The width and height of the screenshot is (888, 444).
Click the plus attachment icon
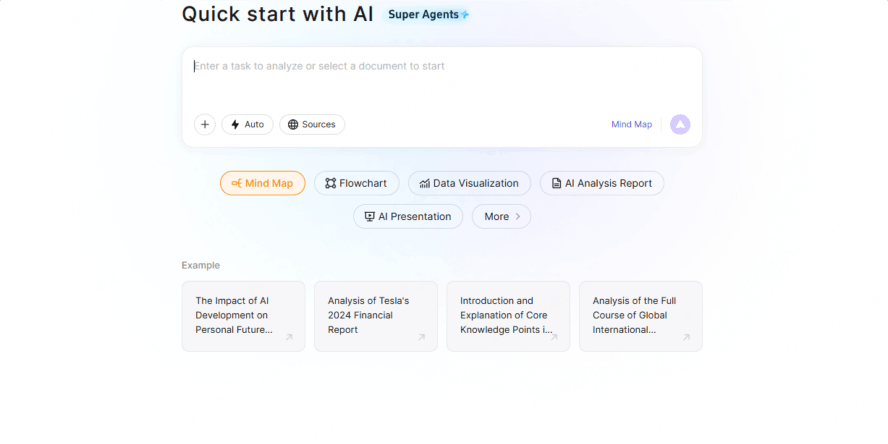click(x=205, y=125)
